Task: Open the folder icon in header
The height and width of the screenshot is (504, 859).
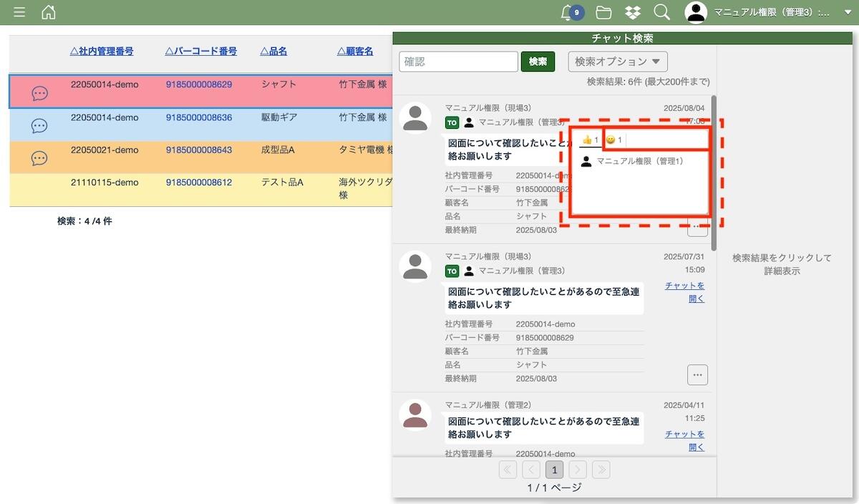Action: click(x=603, y=12)
